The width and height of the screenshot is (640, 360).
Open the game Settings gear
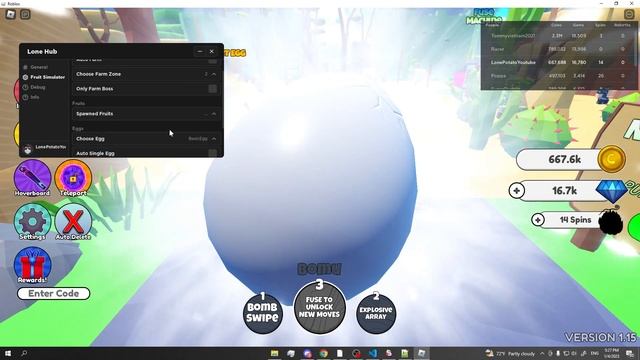[x=32, y=222]
